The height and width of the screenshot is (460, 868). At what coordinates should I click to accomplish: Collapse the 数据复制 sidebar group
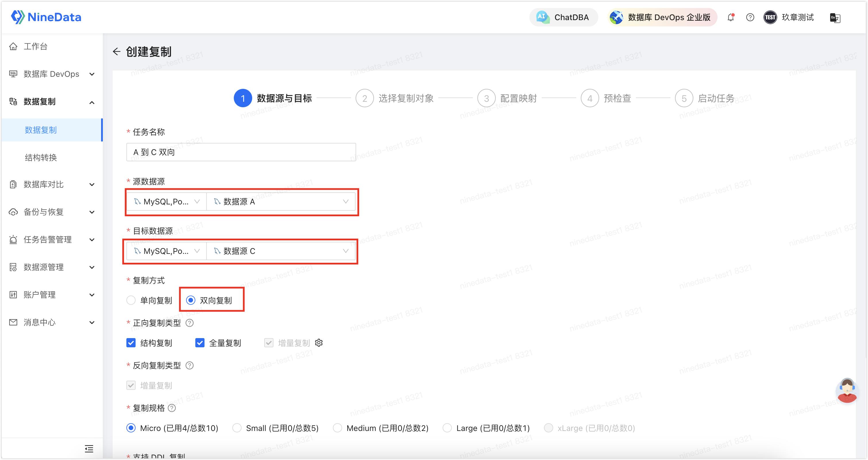click(x=52, y=101)
